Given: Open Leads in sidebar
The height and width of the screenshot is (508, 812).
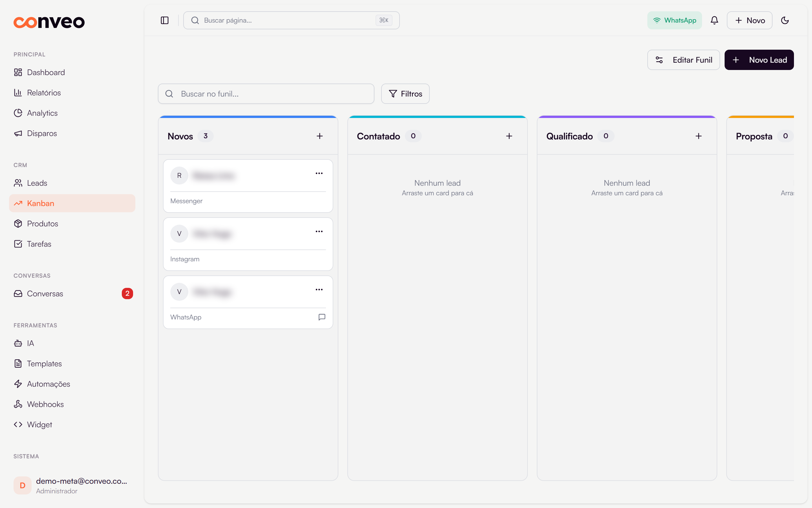Looking at the screenshot, I should pyautogui.click(x=72, y=183).
